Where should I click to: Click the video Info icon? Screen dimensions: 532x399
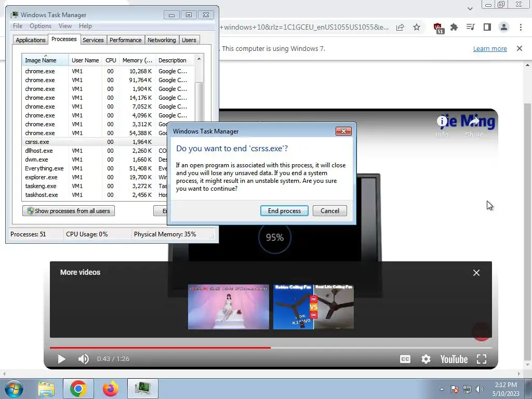click(x=442, y=121)
